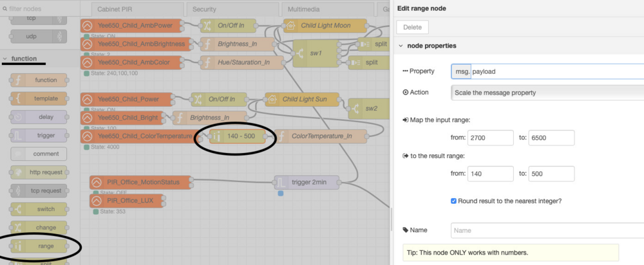Image resolution: width=644 pixels, height=265 pixels.
Task: Click the filter nodes search field
Action: (40, 8)
